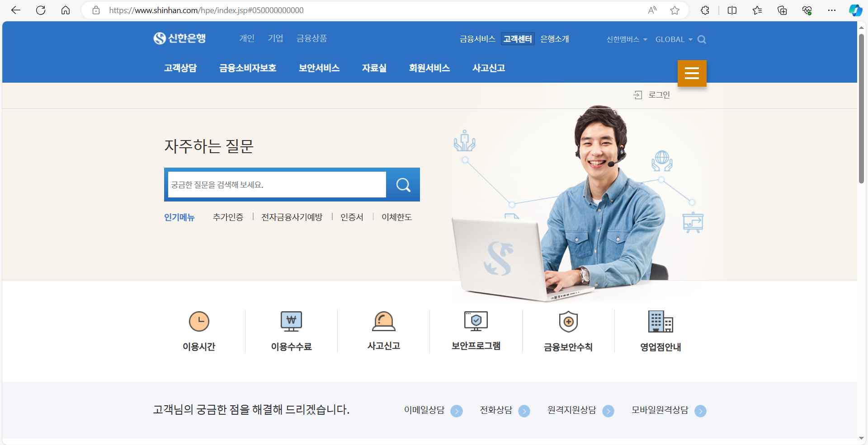The image size is (868, 445).
Task: Open browser essentials heart icon
Action: 807,10
